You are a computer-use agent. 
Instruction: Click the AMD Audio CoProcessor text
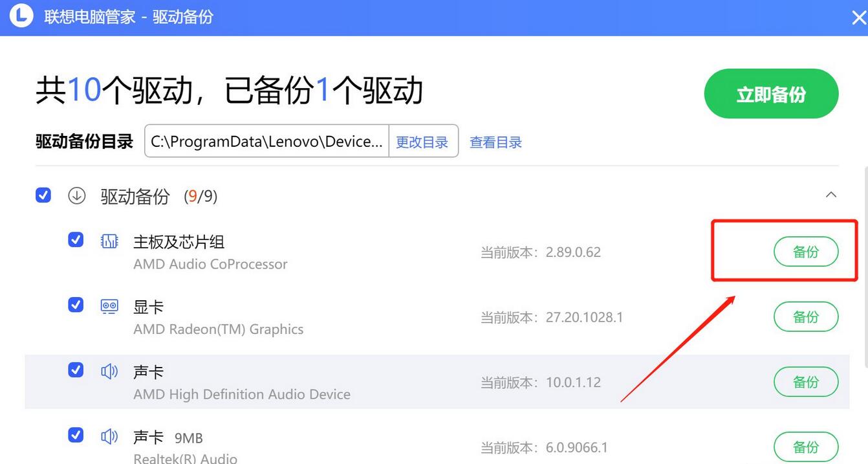tap(210, 264)
